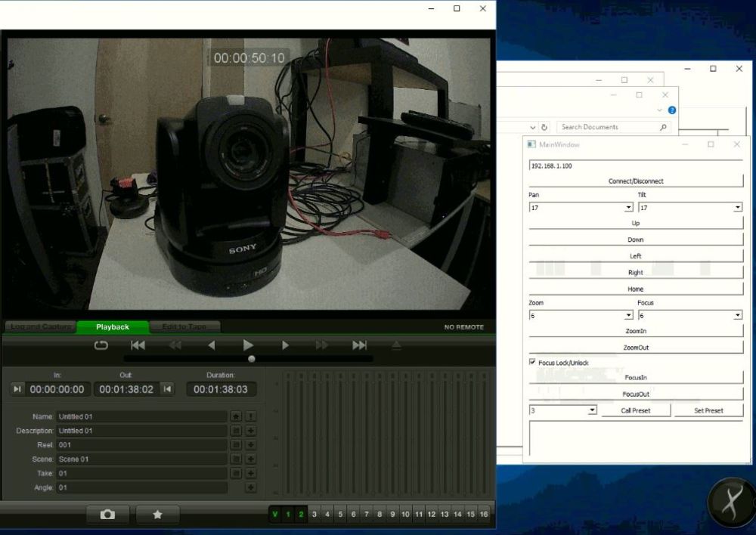Click the Name field Untitled 01
Viewport: 756px width, 535px height.
coord(142,416)
